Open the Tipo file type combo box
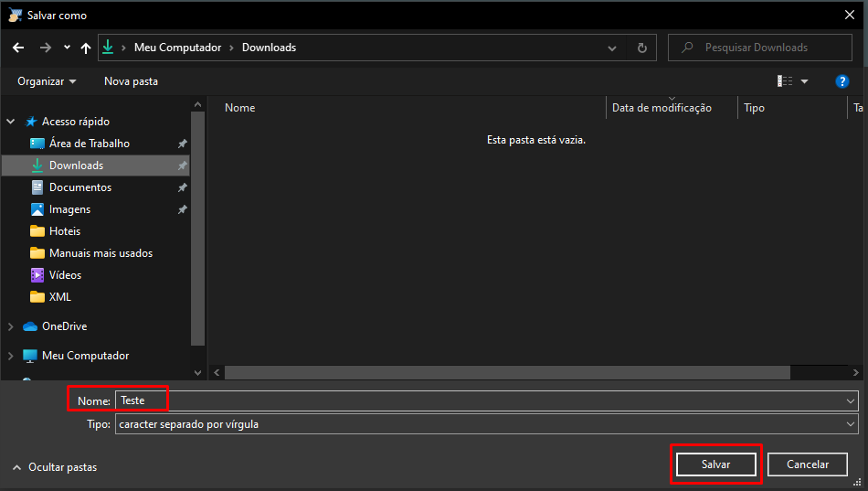 click(487, 424)
